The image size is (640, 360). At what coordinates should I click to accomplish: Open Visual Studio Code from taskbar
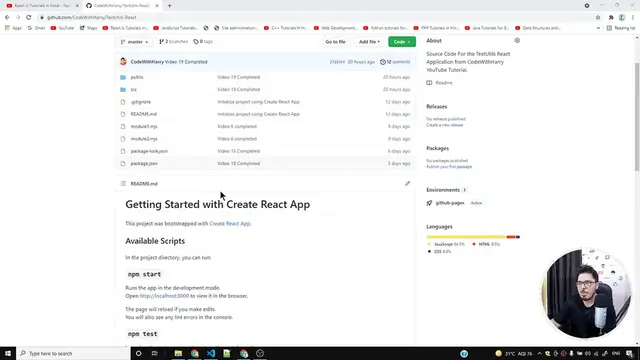[x=211, y=353]
